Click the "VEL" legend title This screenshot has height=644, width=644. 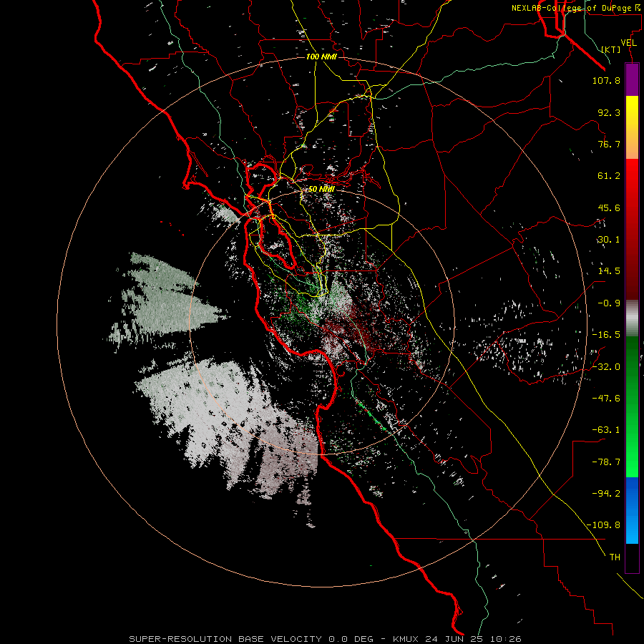(x=628, y=43)
